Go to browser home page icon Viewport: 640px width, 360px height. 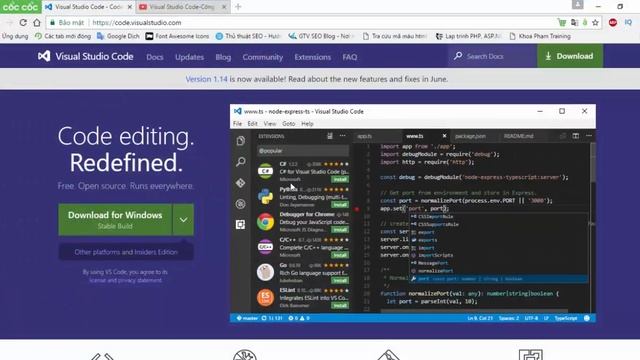pos(37,23)
